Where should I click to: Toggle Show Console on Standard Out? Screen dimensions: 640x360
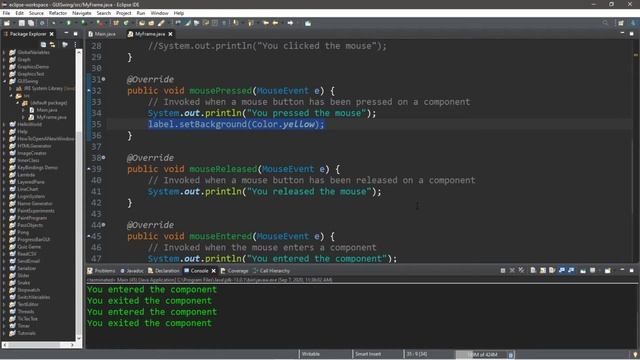coord(562,270)
